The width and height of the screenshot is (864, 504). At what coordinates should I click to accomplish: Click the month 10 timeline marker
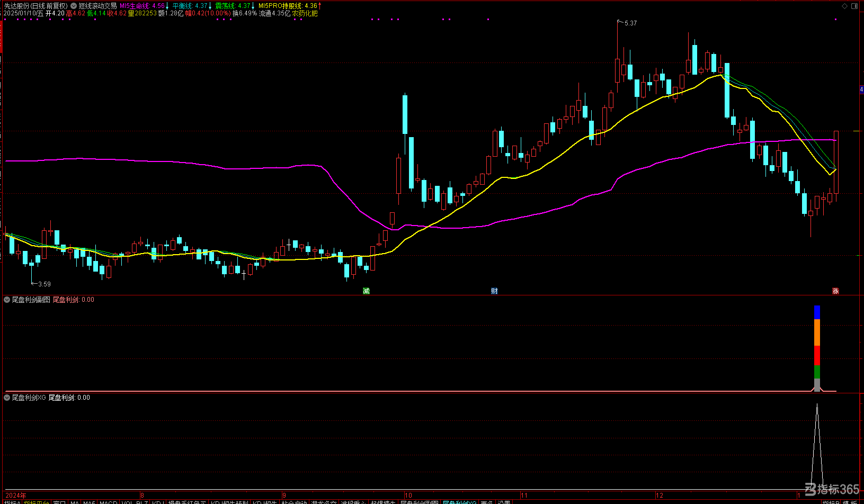408,496
